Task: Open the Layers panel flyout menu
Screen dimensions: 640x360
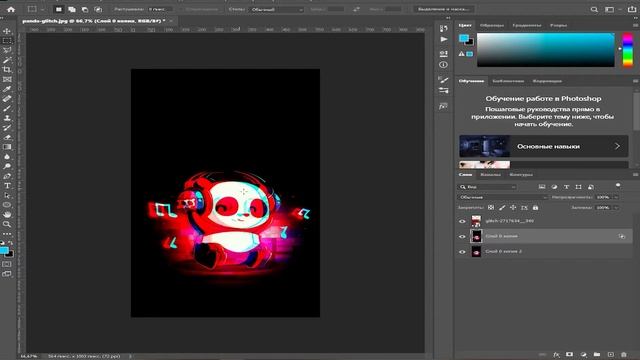Action: (635, 174)
